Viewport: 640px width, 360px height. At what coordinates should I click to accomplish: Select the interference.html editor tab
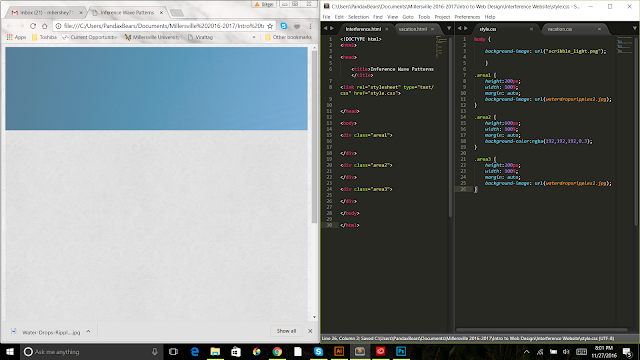363,29
